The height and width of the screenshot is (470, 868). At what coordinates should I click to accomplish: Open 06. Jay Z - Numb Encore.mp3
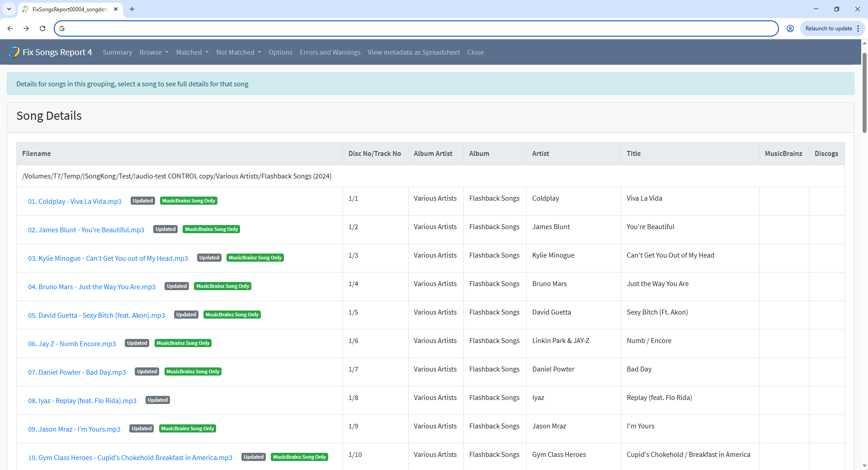[x=72, y=344]
